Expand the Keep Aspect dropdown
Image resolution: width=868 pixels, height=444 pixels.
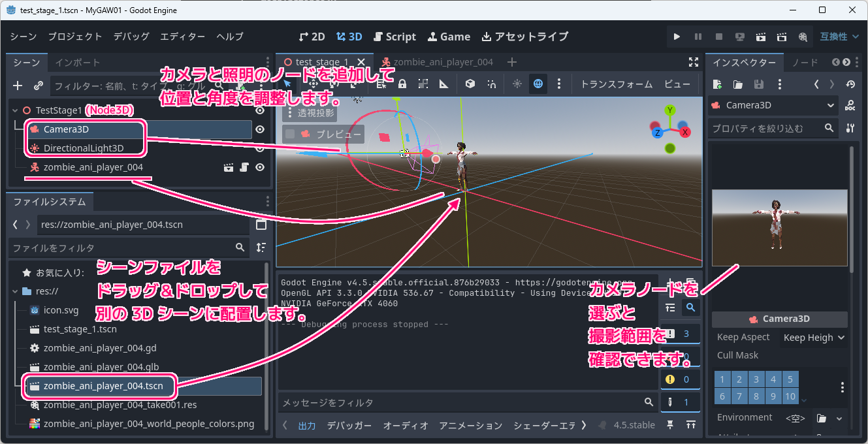coord(813,338)
